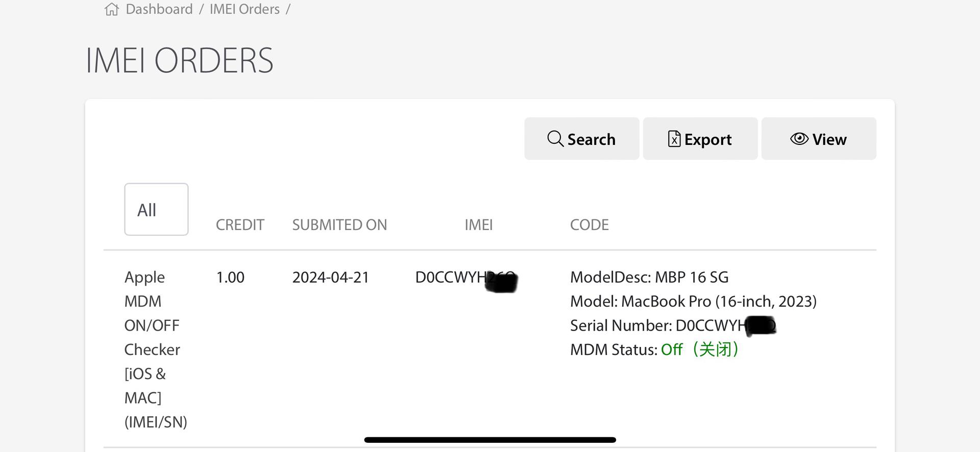Select the Apple MDM ON/OFF Checker service
This screenshot has width=980, height=452.
[156, 349]
